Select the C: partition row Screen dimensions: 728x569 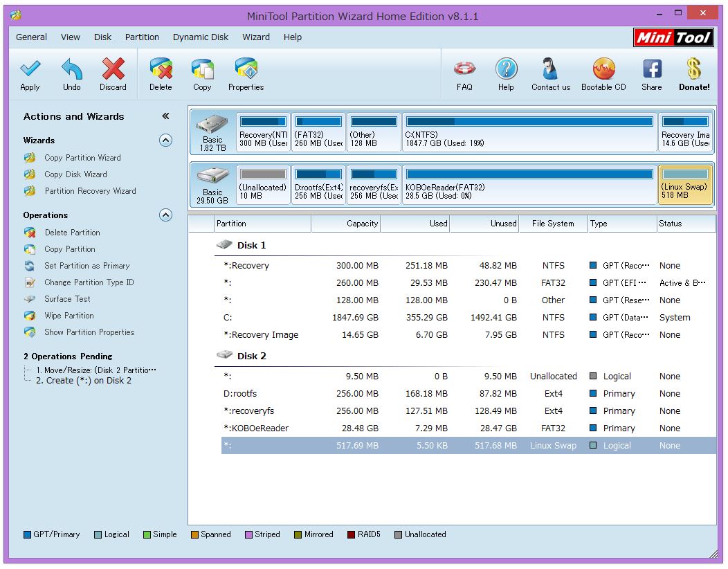click(x=468, y=318)
